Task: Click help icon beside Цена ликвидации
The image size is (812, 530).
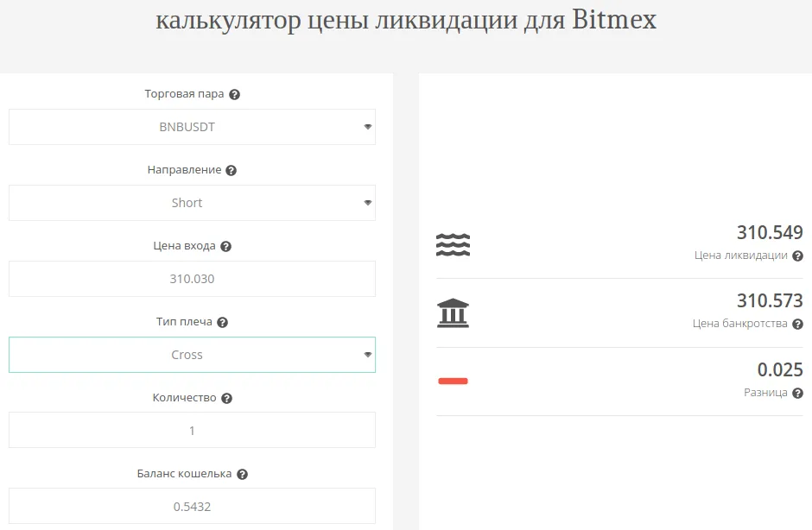Action: [x=798, y=256]
